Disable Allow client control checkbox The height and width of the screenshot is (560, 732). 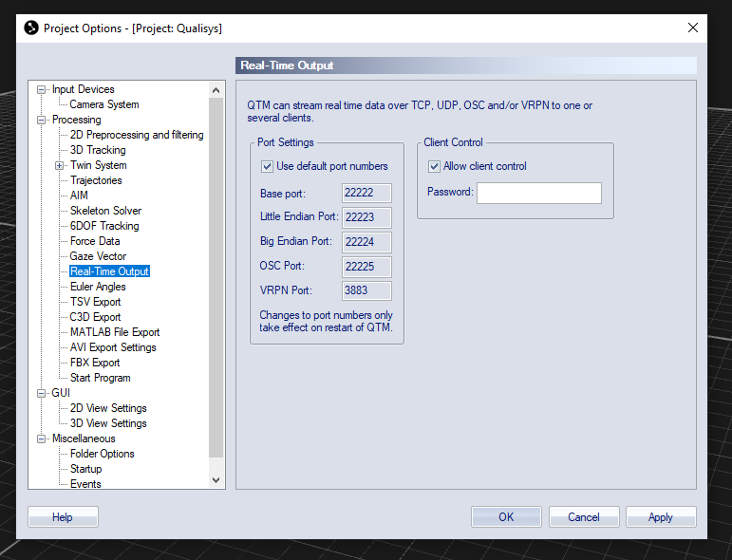pos(434,166)
